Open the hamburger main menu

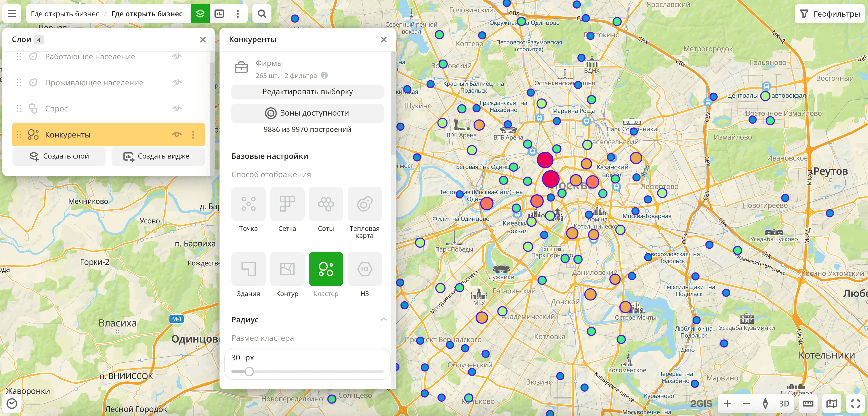[12, 14]
